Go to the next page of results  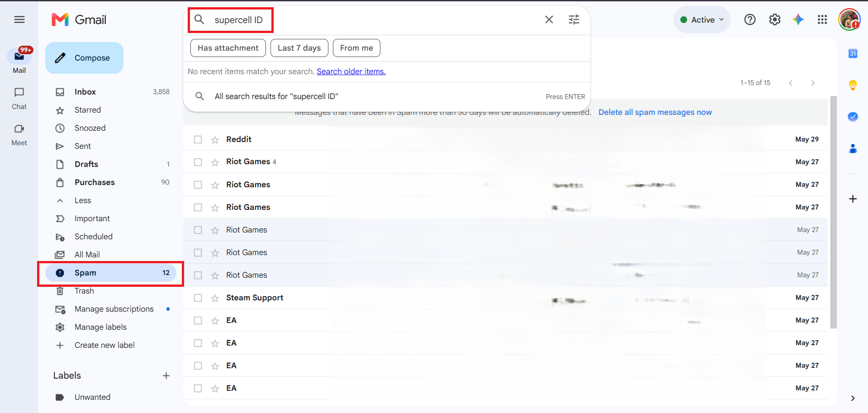point(813,83)
